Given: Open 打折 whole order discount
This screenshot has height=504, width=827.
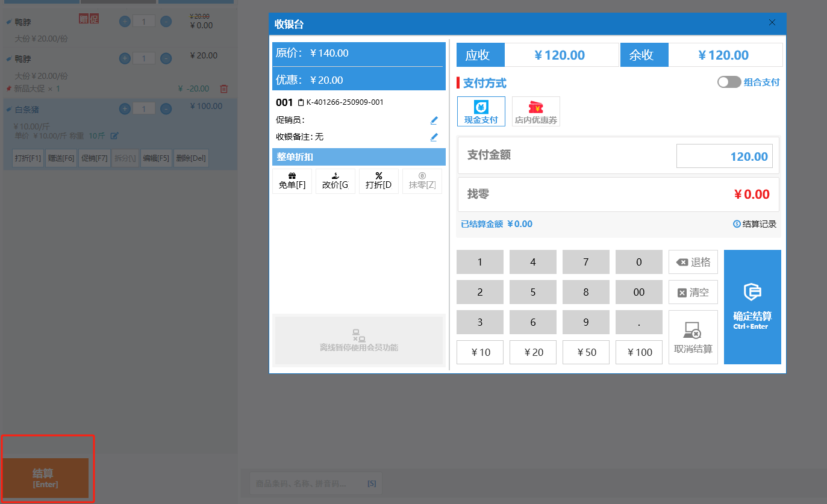Looking at the screenshot, I should [378, 181].
